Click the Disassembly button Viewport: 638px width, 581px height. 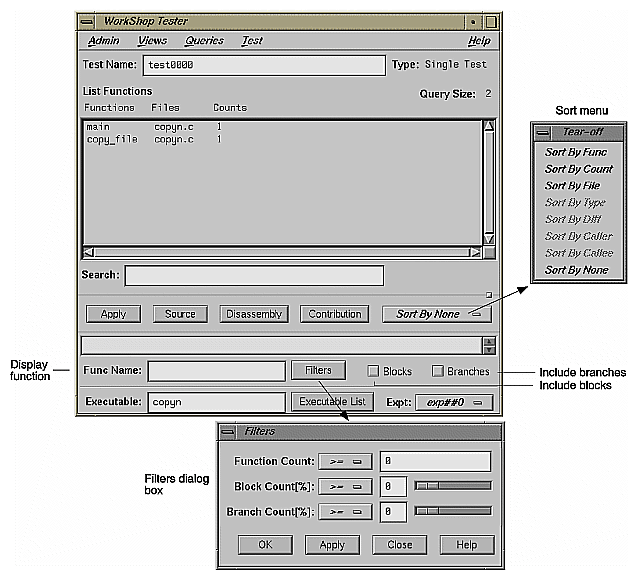click(x=254, y=314)
